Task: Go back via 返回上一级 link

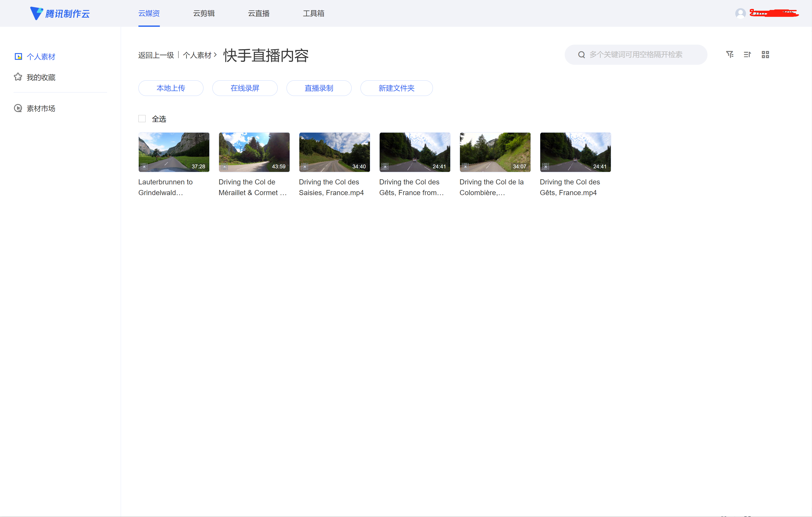Action: [x=156, y=55]
